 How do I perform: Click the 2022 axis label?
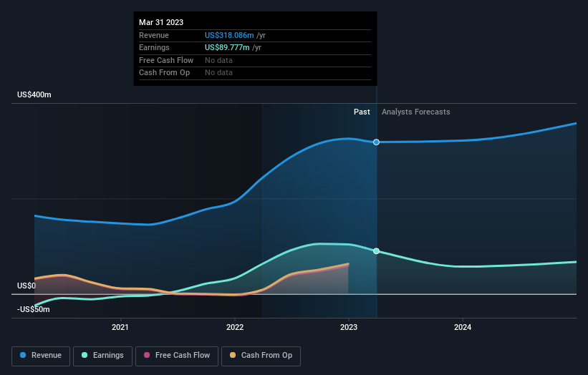[x=235, y=328]
